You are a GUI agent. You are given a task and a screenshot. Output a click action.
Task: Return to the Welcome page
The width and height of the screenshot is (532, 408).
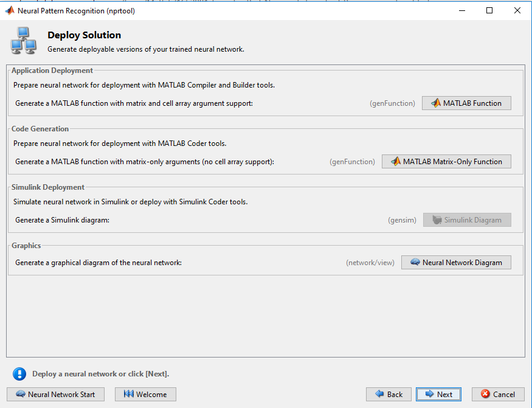[145, 395]
